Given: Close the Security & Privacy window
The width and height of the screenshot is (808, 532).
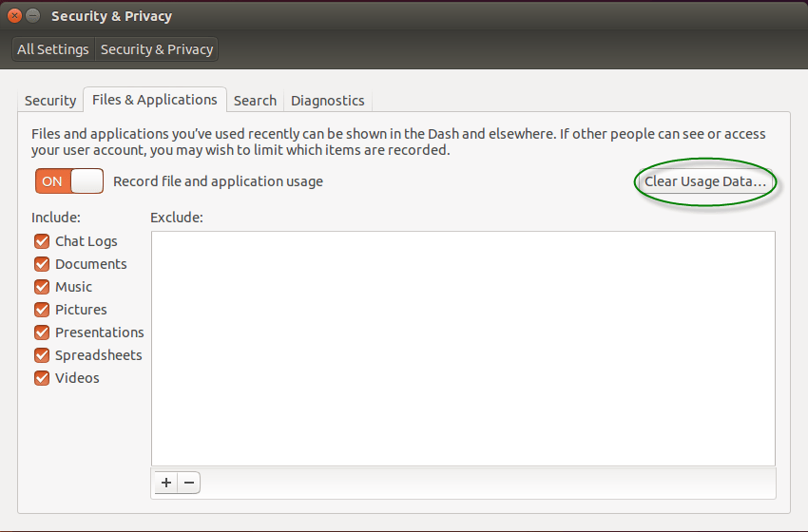Looking at the screenshot, I should pos(14,16).
